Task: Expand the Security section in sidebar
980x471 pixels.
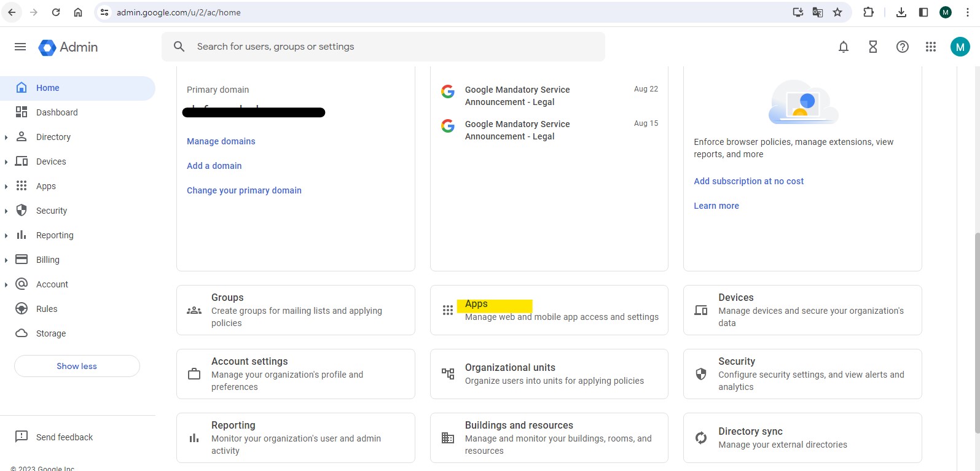Action: click(6, 211)
